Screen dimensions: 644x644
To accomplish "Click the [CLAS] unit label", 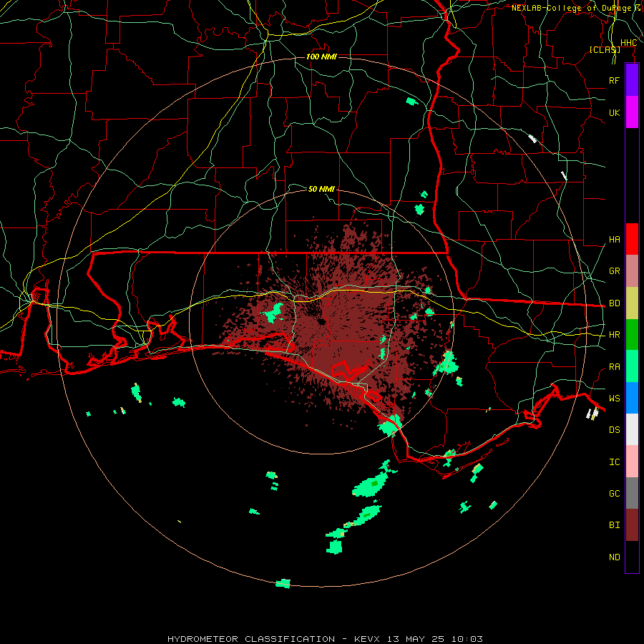I will [x=605, y=49].
